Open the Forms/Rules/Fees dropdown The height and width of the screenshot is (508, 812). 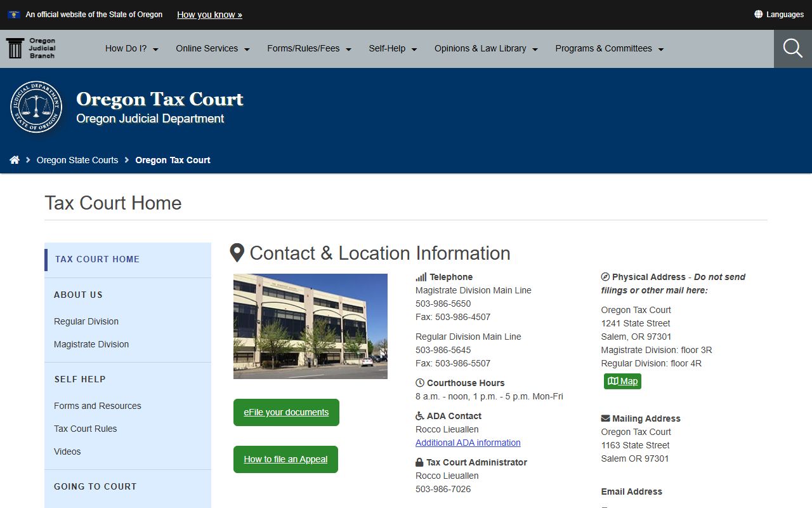pos(310,48)
